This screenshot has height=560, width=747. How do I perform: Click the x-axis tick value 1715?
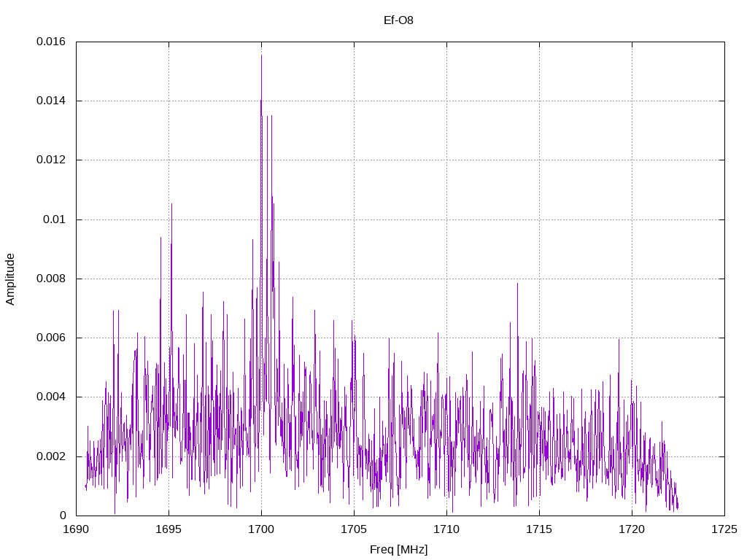pos(539,529)
